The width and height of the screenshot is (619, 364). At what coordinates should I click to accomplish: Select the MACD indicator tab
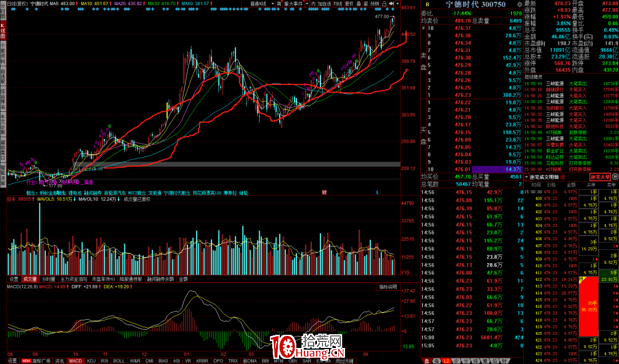(x=75, y=361)
